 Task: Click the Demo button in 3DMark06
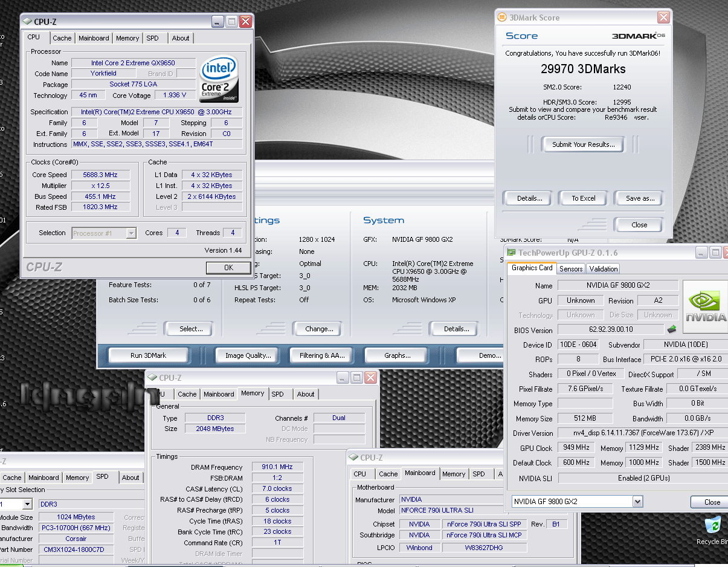coord(480,355)
